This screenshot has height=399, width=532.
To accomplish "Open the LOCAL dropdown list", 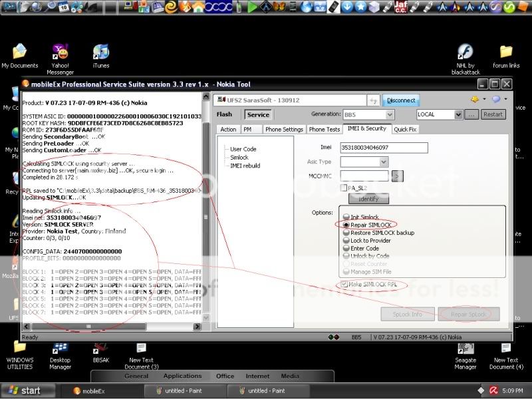I will (458, 114).
